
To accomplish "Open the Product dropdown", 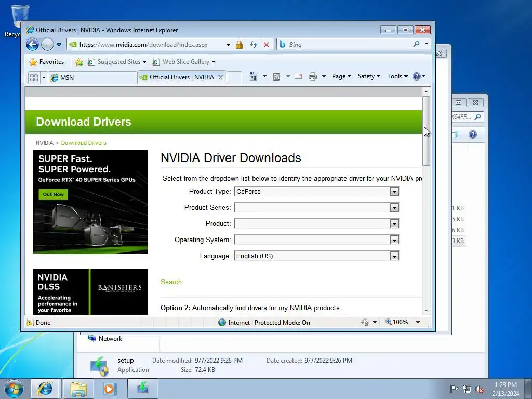I will (x=316, y=223).
